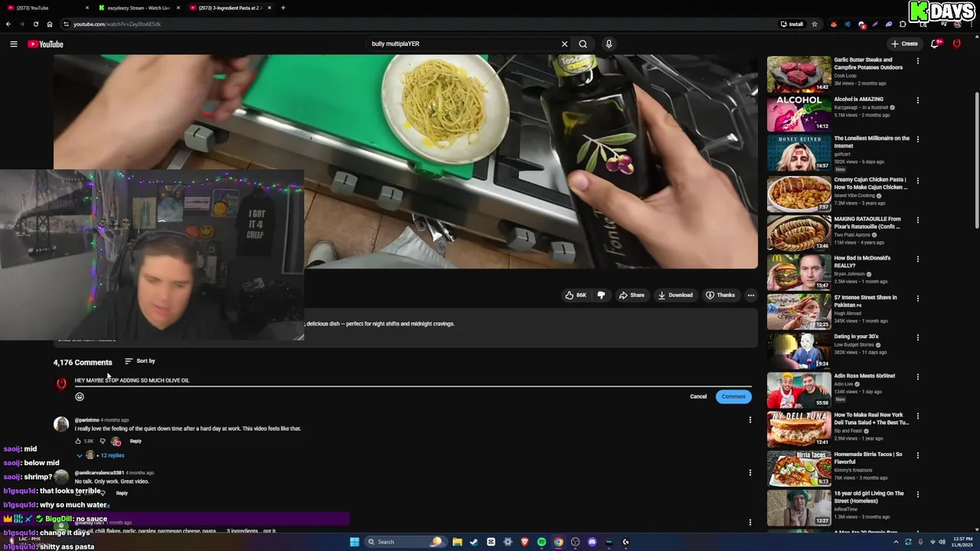Open emoji picker in comment box
The image size is (980, 551).
pos(80,396)
